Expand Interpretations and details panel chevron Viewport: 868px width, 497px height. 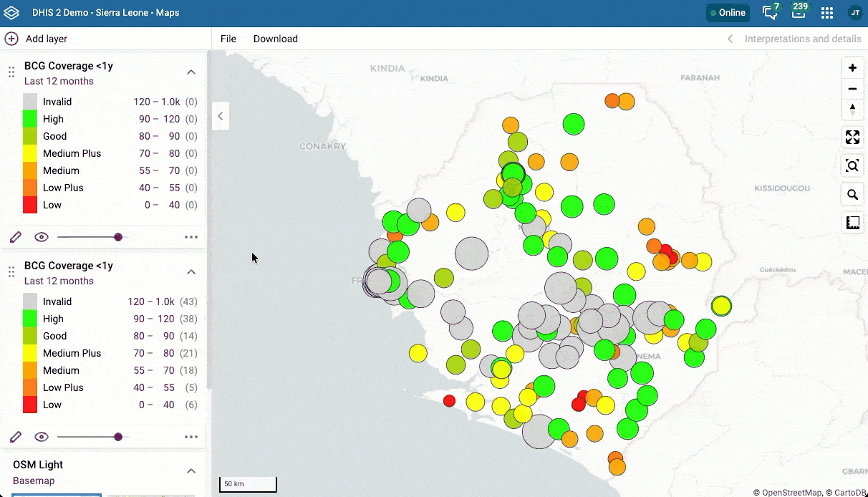[730, 39]
